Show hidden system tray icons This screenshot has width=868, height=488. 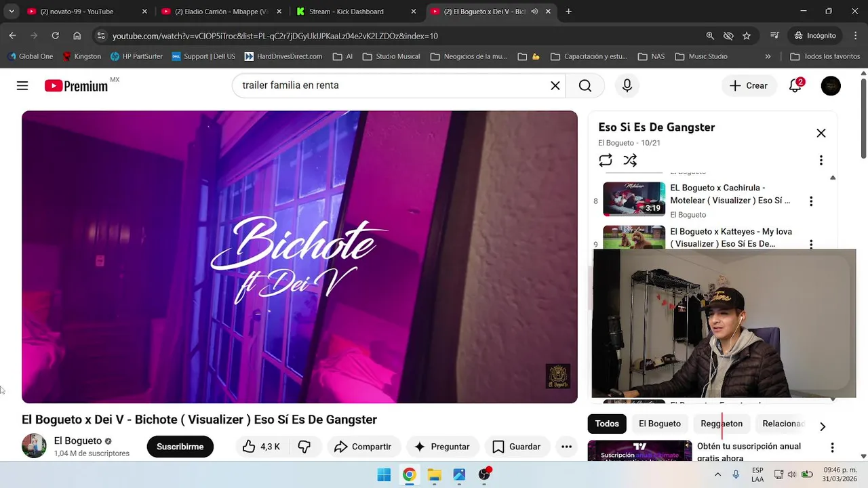tap(717, 474)
